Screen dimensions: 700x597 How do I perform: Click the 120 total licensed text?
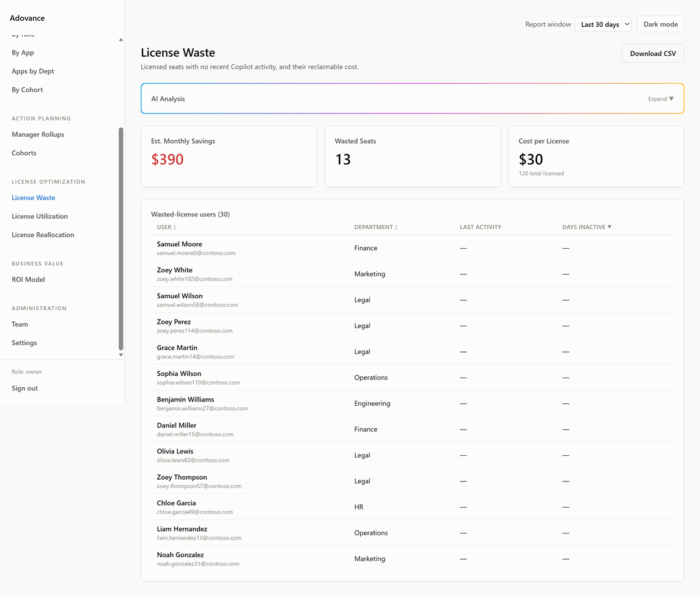541,174
